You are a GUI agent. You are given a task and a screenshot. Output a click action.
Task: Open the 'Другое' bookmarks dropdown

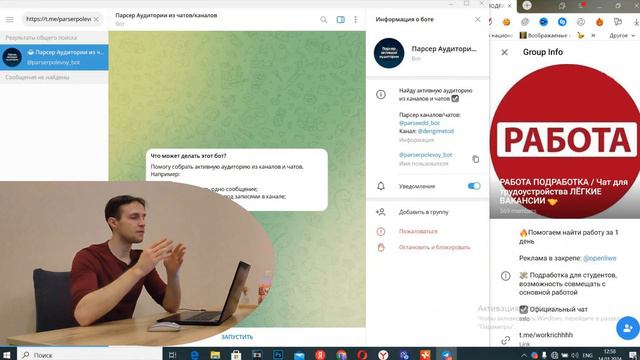tap(622, 36)
